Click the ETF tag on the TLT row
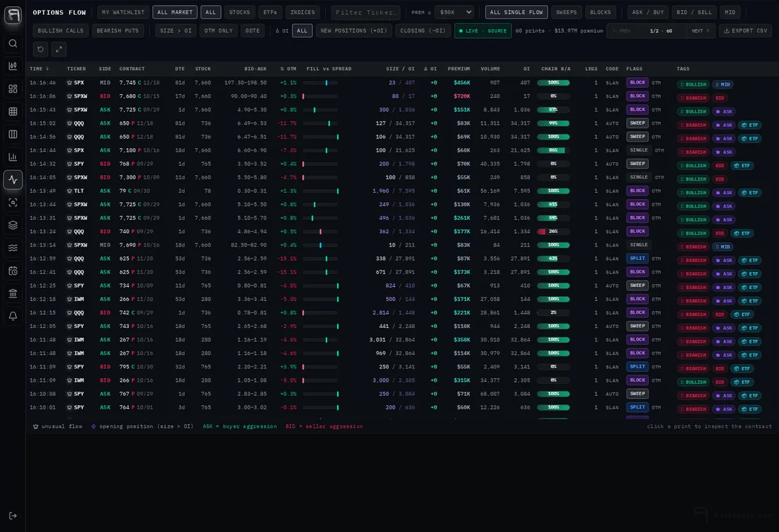779x532 pixels. 750,193
